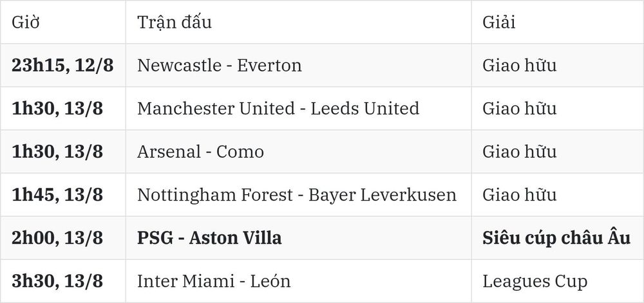This screenshot has height=303, width=644.
Task: Click the Trận đấu column header
Action: point(174,22)
